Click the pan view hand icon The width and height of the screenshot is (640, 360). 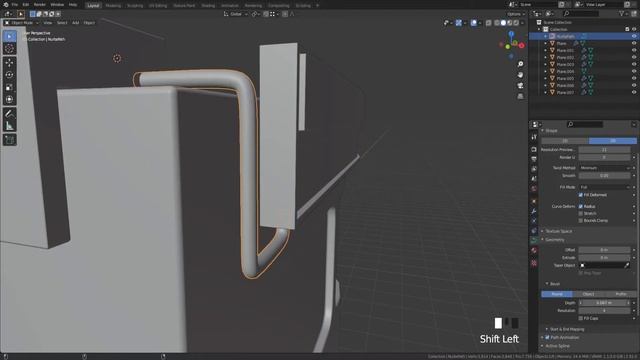[x=520, y=75]
